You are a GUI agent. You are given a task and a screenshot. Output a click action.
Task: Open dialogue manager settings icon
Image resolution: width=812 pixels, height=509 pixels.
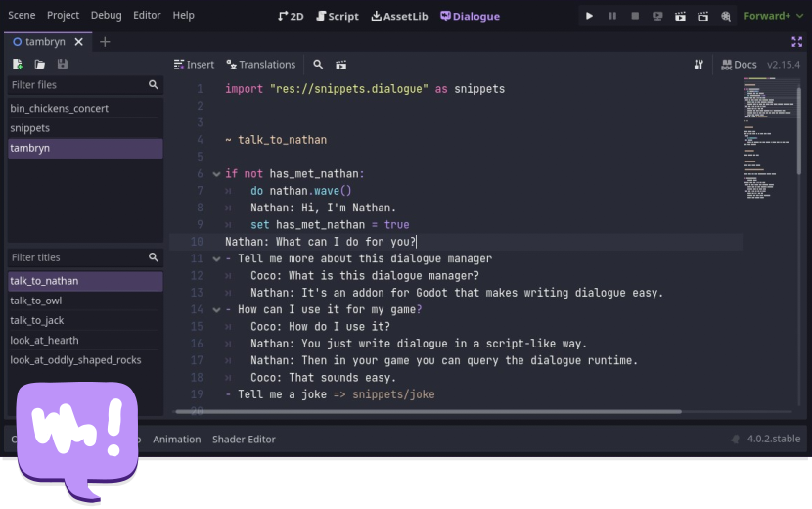click(699, 65)
